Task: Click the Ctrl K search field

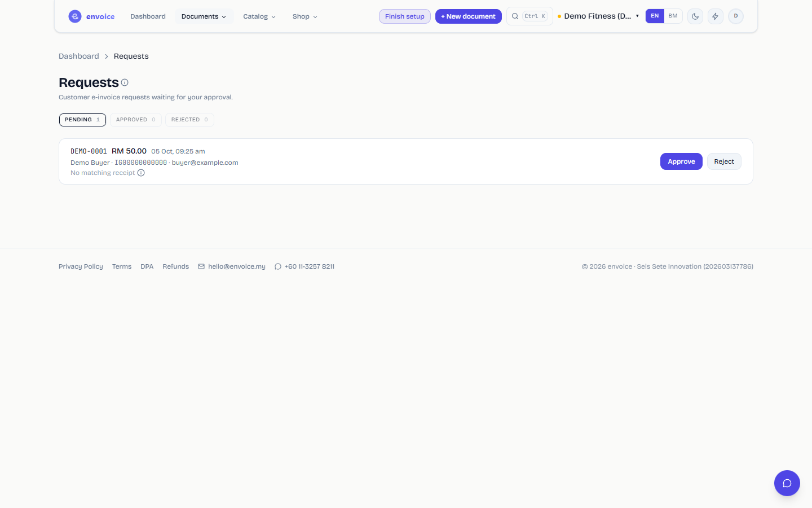Action: (529, 16)
